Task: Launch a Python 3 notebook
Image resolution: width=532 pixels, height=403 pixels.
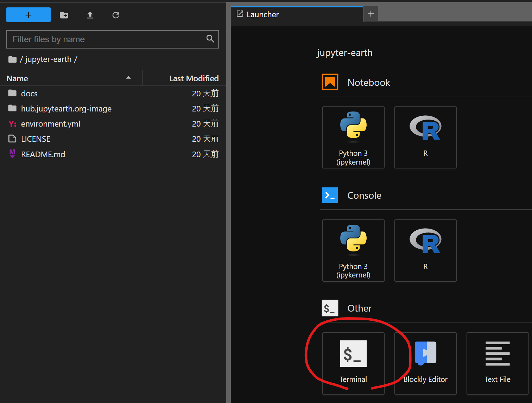Action: coord(353,137)
